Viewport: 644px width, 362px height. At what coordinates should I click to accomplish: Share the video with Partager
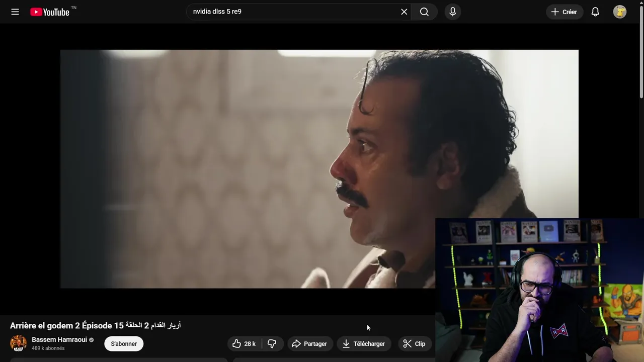coord(310,344)
